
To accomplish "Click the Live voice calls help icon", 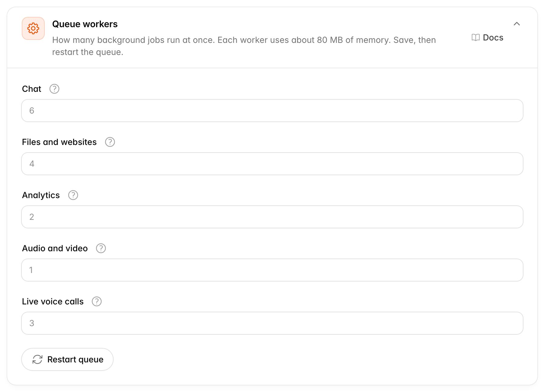I will coord(97,301).
